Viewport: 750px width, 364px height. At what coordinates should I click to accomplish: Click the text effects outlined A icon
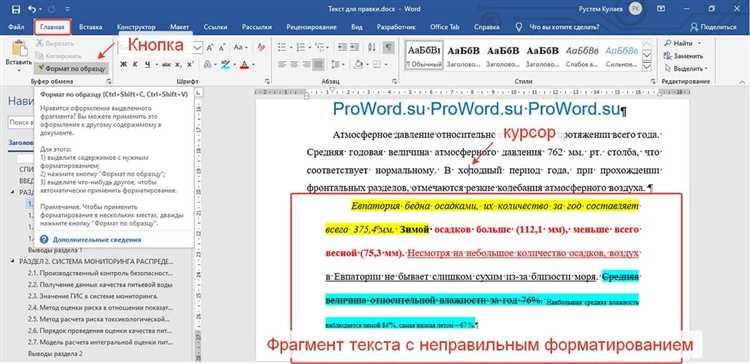point(208,65)
